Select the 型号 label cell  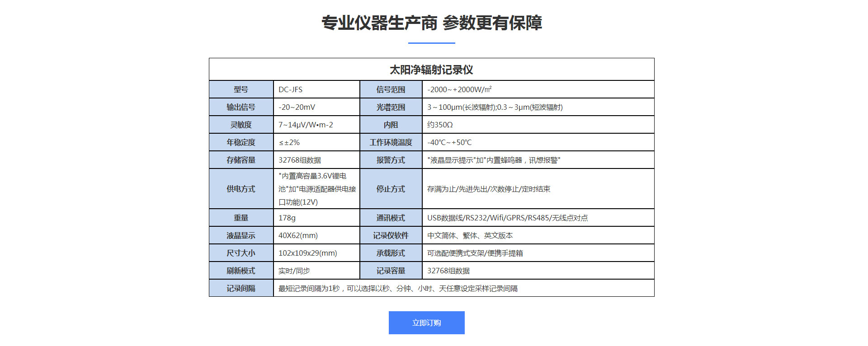(241, 89)
